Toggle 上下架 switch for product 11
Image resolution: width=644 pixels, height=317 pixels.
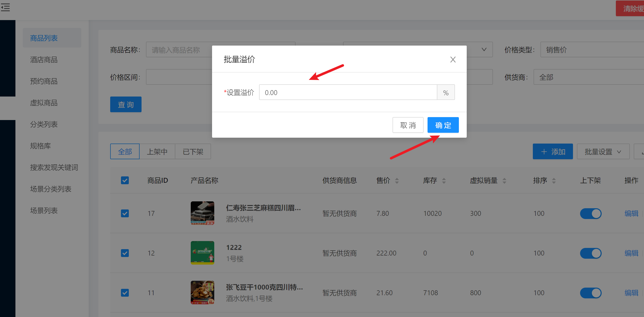(x=591, y=293)
